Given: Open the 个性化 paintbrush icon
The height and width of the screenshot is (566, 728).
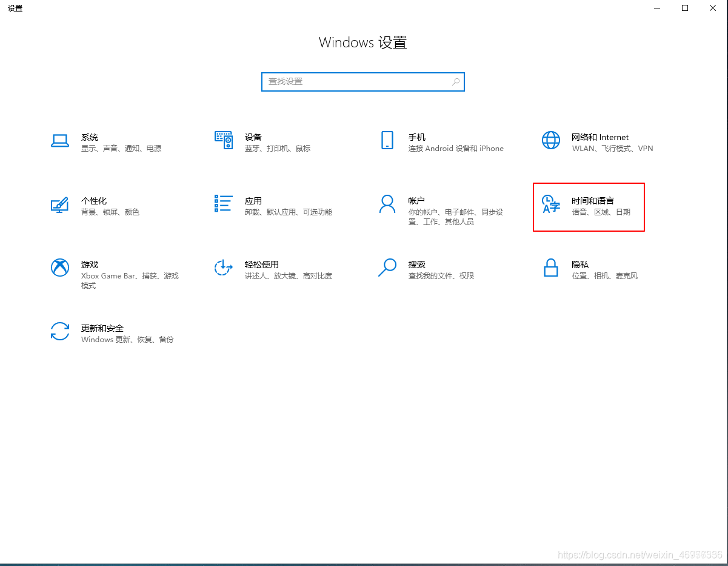Looking at the screenshot, I should tap(60, 204).
